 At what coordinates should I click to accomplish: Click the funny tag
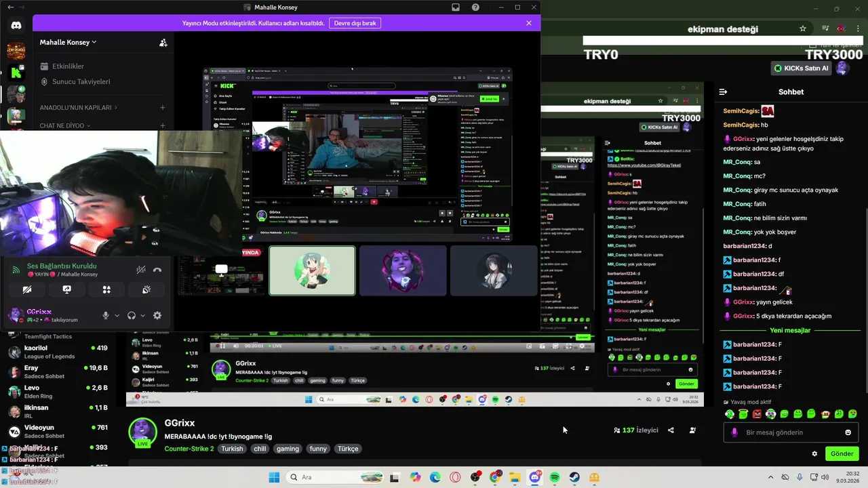(318, 449)
